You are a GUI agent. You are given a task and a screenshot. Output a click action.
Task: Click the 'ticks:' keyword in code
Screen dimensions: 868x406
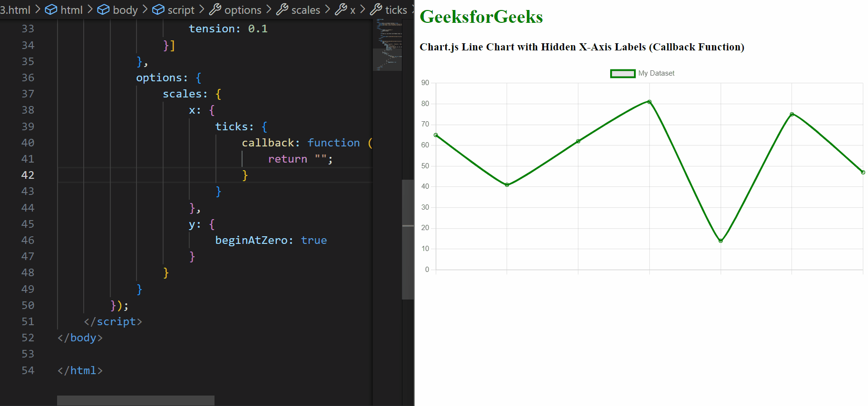click(234, 126)
